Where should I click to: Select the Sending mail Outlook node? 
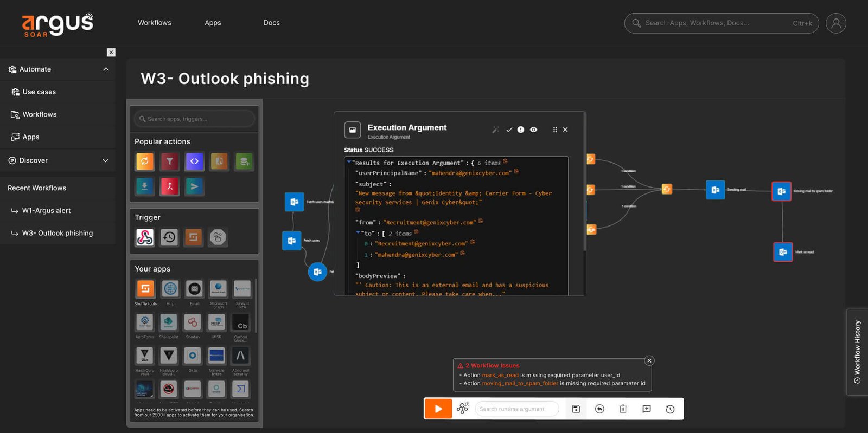click(716, 190)
